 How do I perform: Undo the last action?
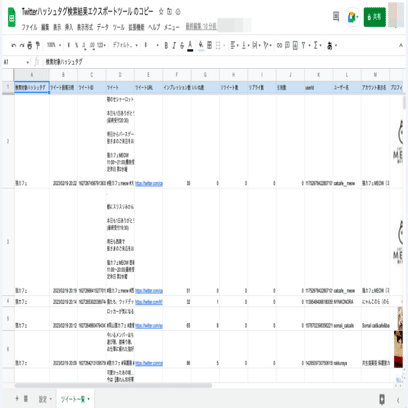pyautogui.click(x=14, y=45)
